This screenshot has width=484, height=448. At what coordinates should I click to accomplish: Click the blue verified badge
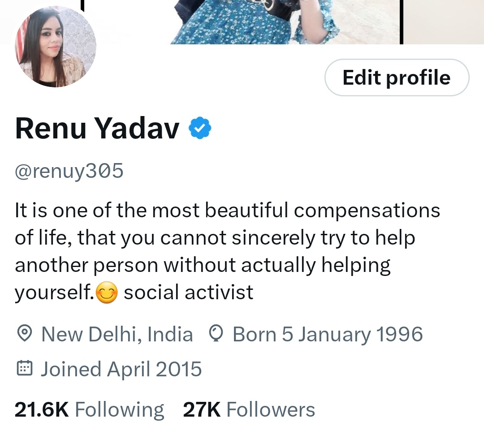(200, 128)
